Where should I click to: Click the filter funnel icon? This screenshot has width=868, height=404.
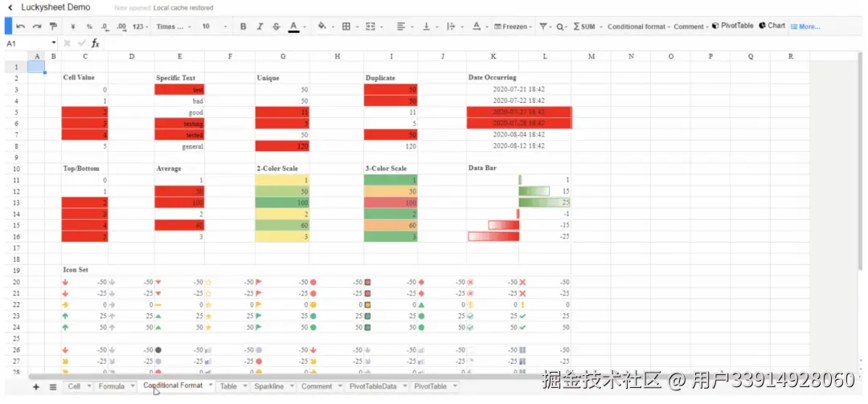pos(543,26)
